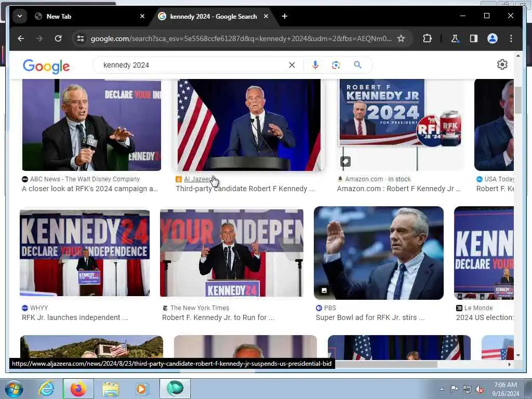Bookmark this page with the star icon
Image resolution: width=532 pixels, height=399 pixels.
401,38
